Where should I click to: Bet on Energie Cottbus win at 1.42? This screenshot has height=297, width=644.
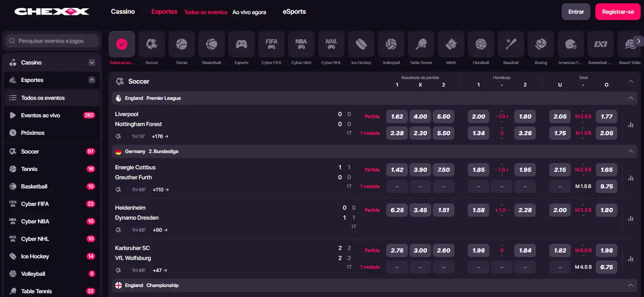click(397, 170)
